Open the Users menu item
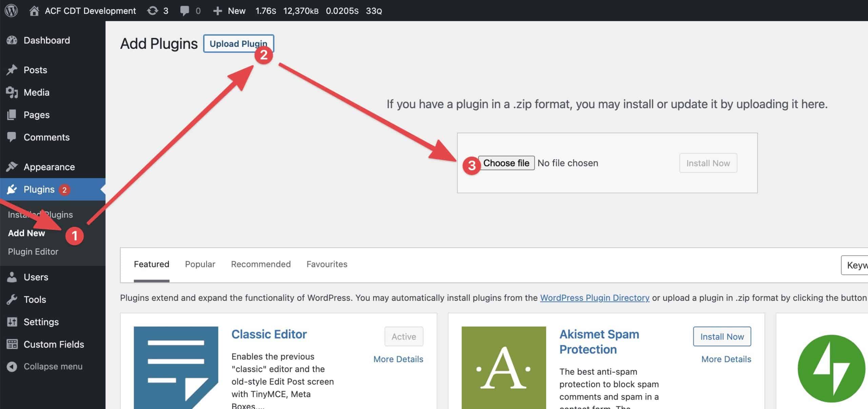This screenshot has width=868, height=409. point(36,277)
